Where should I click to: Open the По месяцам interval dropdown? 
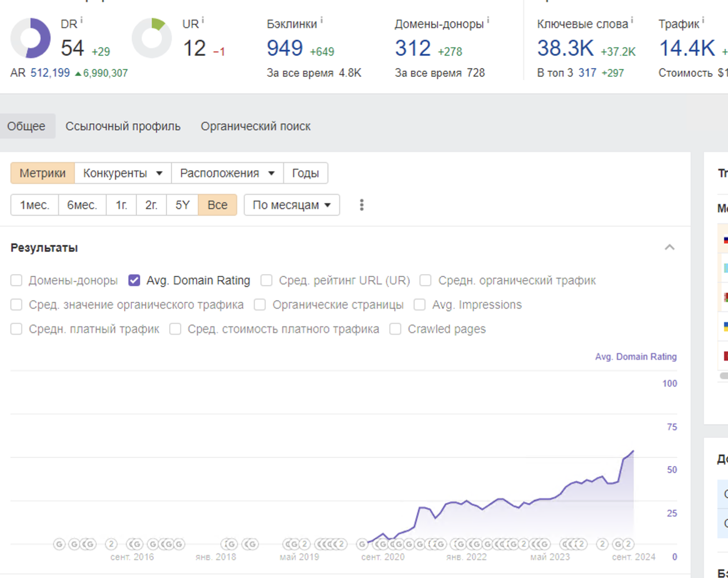(291, 205)
